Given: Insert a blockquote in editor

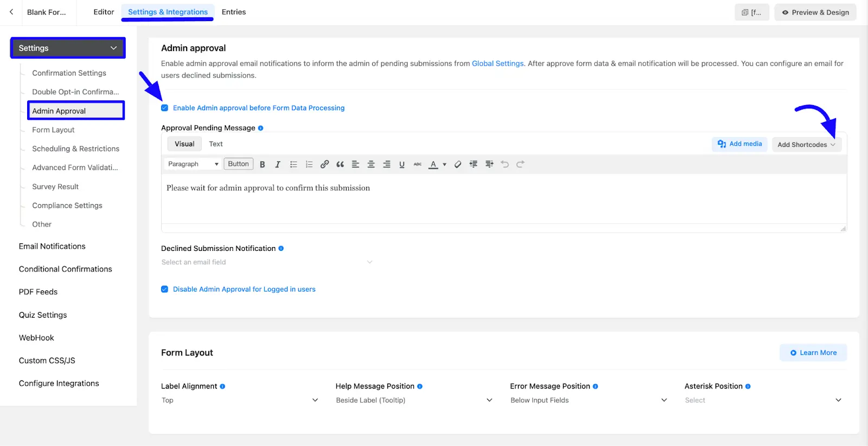Looking at the screenshot, I should (340, 164).
